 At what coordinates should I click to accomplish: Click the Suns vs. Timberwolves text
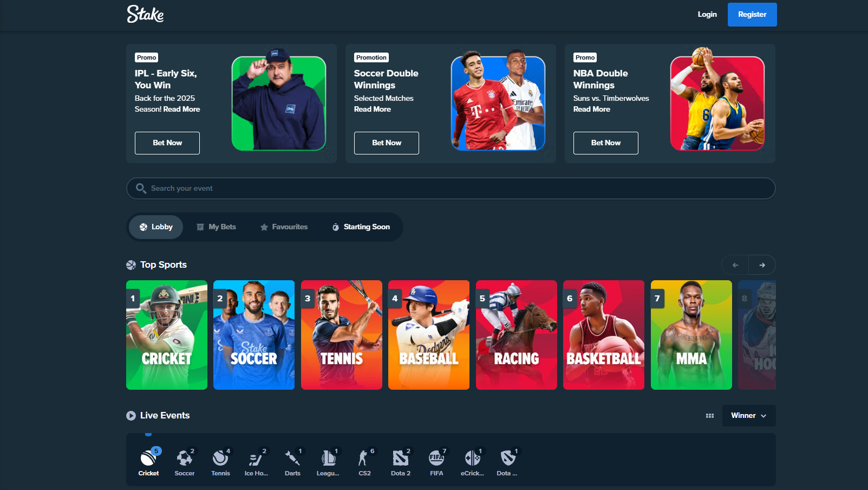(611, 98)
